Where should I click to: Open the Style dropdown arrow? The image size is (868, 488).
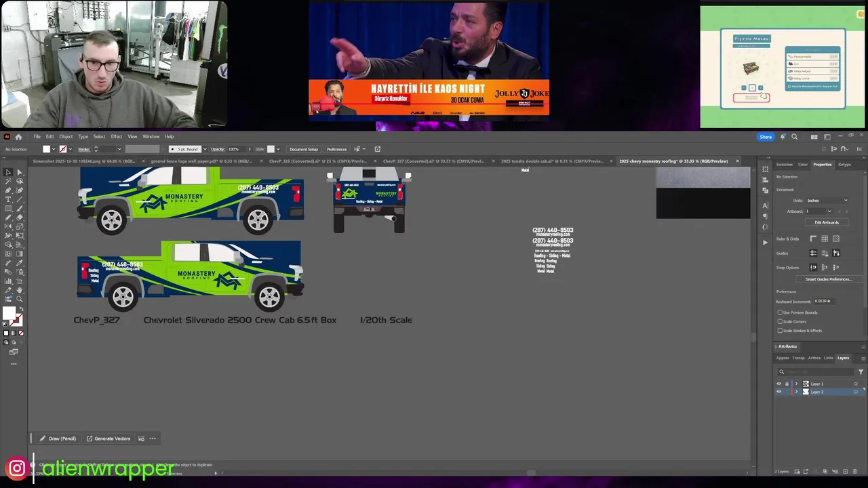(279, 149)
